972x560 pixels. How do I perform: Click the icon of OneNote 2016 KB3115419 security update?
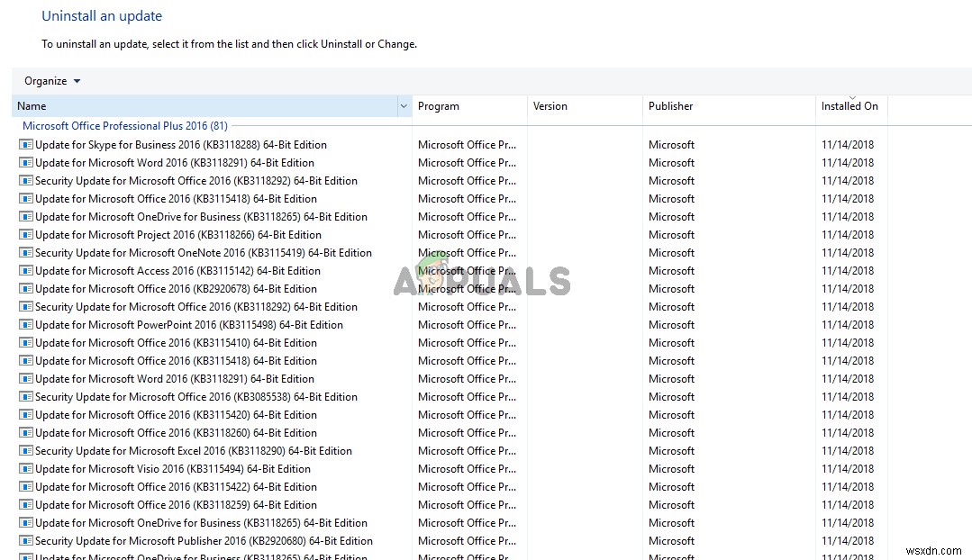click(25, 253)
